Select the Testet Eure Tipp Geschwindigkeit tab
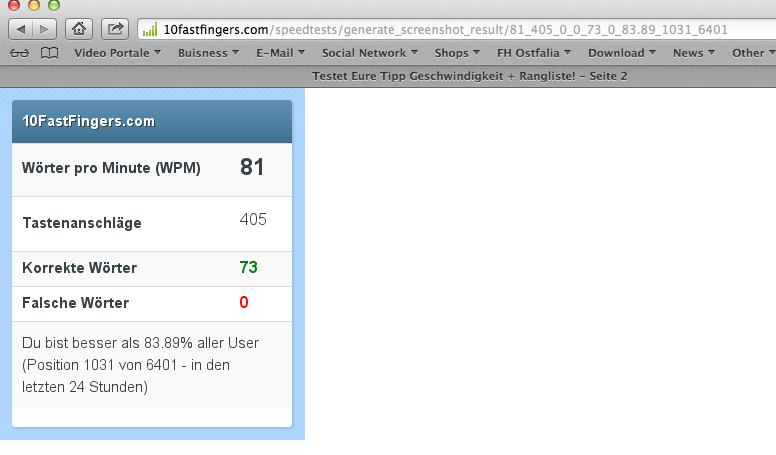 [x=469, y=76]
